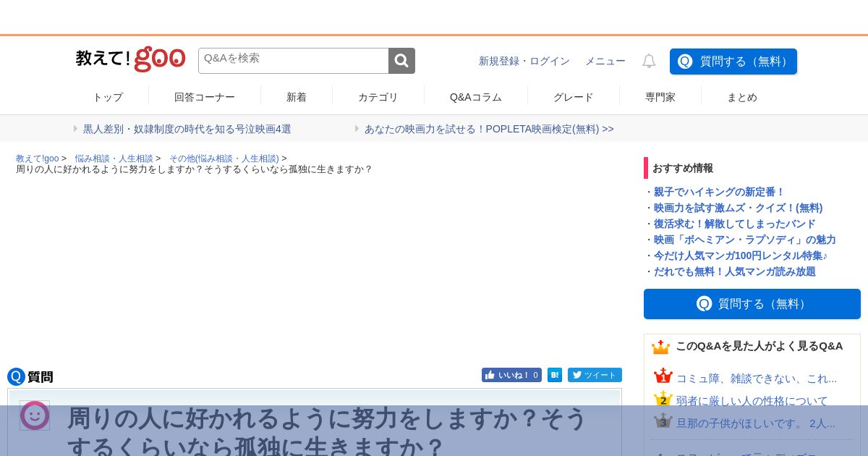
Task: Open 復活求む！解散してしまったバンド link
Action: pos(735,224)
